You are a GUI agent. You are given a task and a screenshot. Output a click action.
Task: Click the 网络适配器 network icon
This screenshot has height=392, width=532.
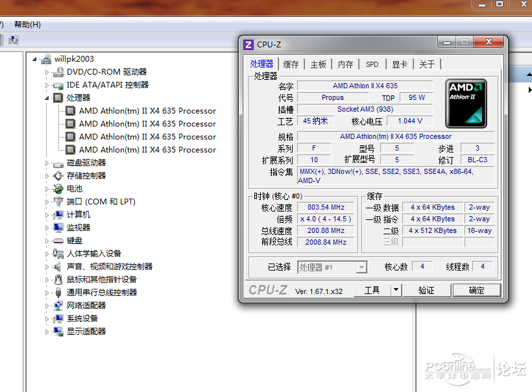click(58, 306)
